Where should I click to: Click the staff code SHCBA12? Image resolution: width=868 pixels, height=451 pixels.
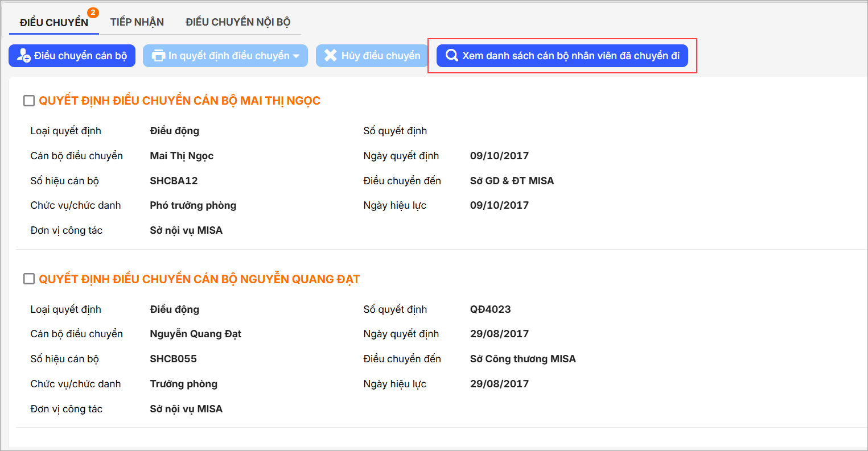(x=174, y=181)
